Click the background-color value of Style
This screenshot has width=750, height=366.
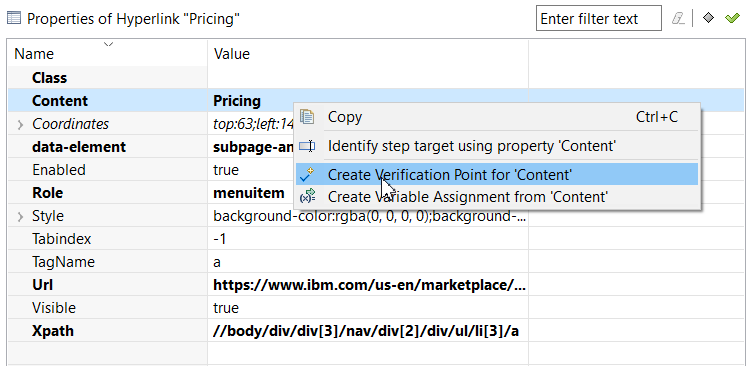tap(370, 216)
